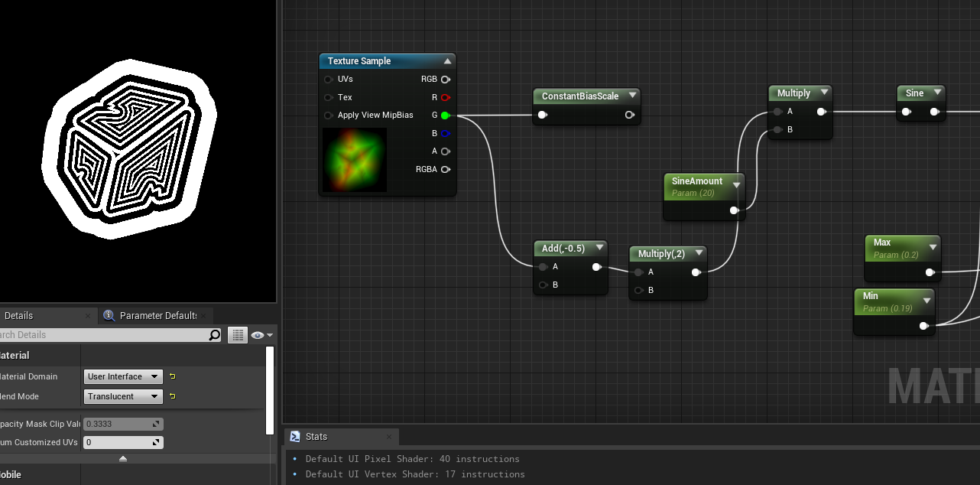Toggle the property matrix grid view button
Screen dimensions: 980x485
tap(238, 335)
